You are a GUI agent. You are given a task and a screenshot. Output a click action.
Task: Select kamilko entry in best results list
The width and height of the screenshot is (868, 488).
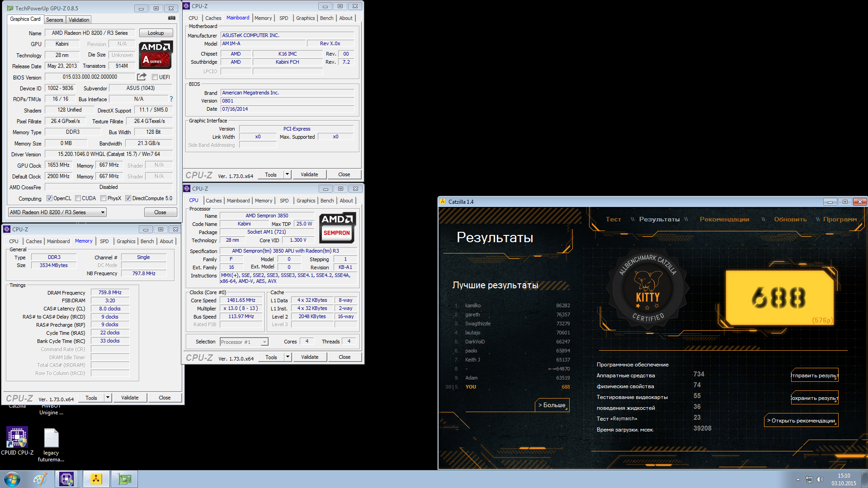click(512, 305)
